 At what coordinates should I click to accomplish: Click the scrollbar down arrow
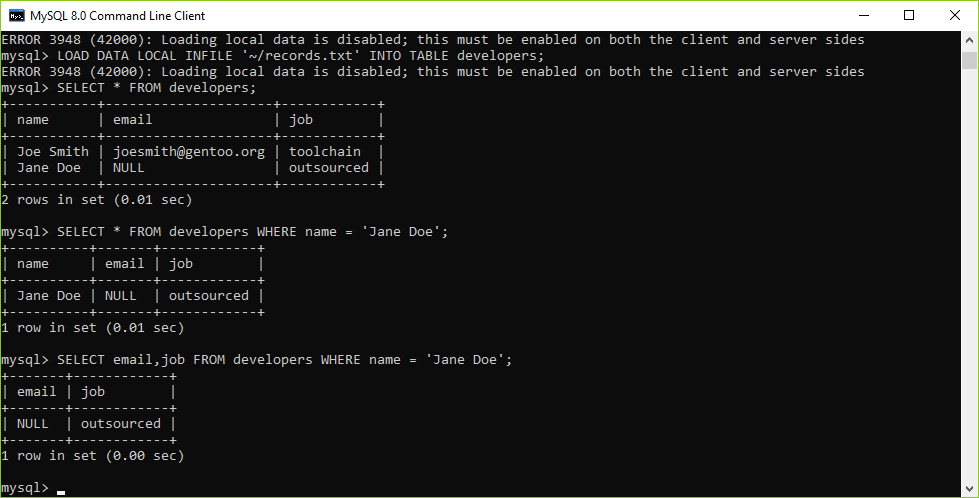point(969,489)
